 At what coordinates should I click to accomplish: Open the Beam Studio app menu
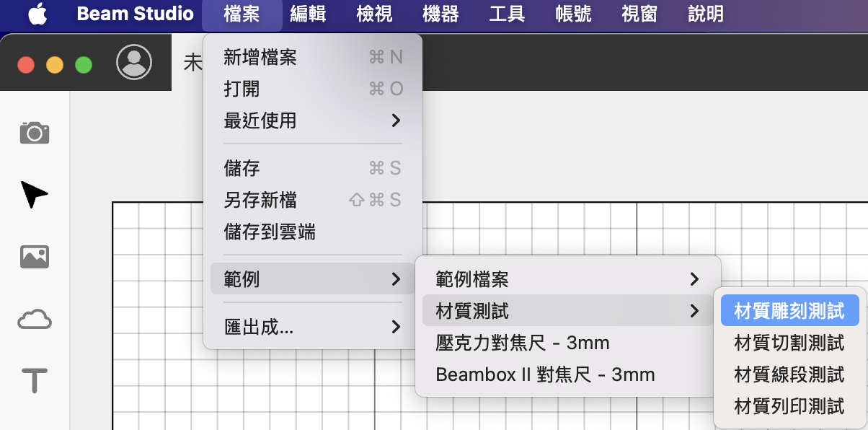coord(135,14)
